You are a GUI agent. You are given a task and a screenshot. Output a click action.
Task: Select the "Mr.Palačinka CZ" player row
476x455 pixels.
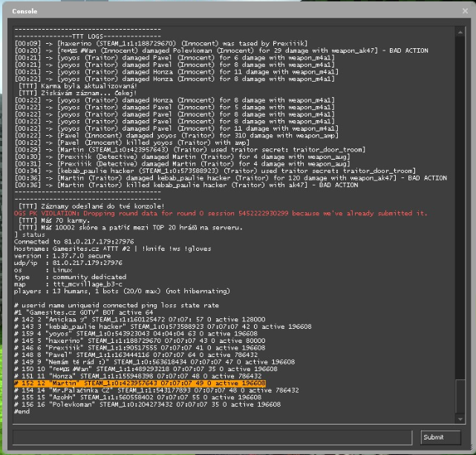tap(156, 390)
